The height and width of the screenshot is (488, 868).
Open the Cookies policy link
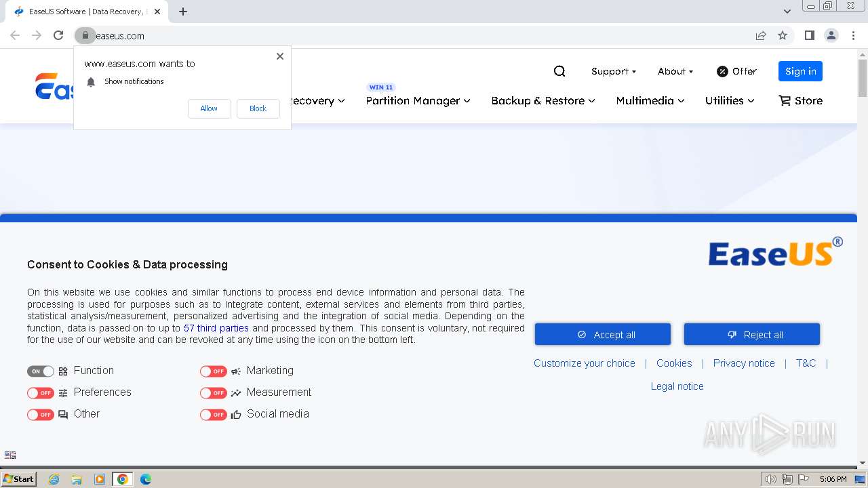674,363
